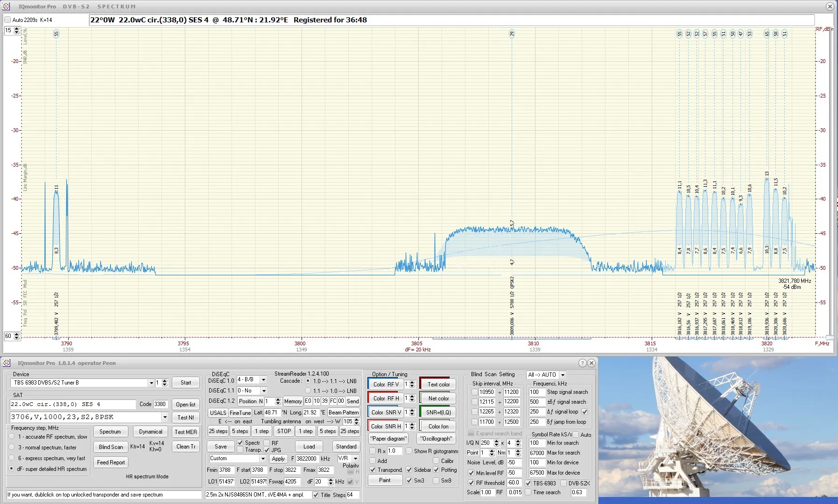The width and height of the screenshot is (838, 504).
Task: Increase the Color RF V stepper value
Action: (412, 382)
